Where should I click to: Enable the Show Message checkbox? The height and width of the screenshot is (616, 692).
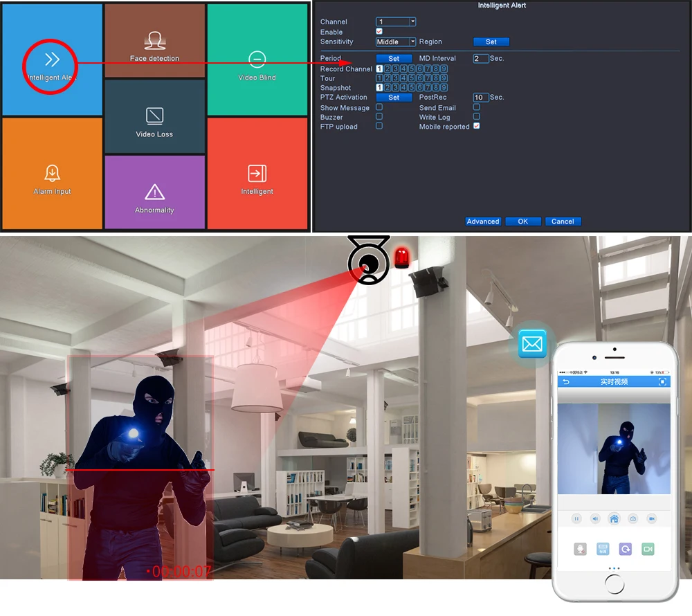(379, 107)
